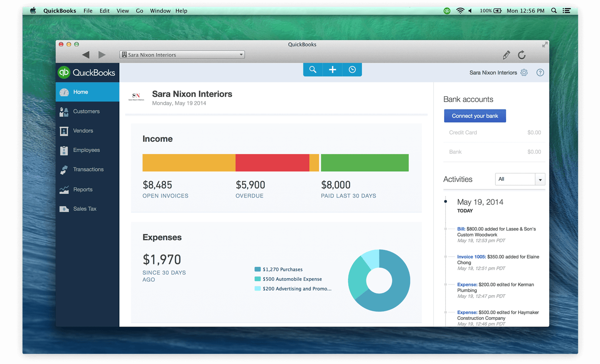Select Sales Tax in the sidebar
Viewport: 600px width, 364px height.
pos(85,209)
